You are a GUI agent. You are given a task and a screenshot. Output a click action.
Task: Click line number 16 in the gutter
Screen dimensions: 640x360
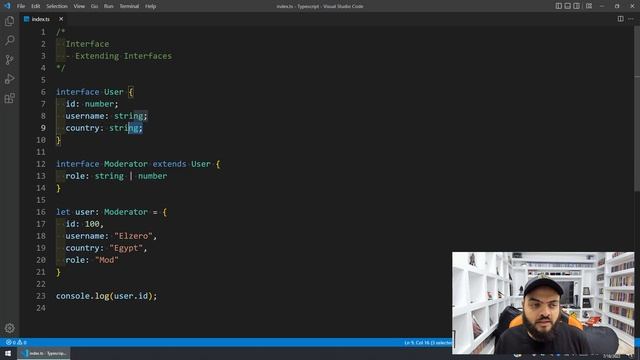click(41, 212)
